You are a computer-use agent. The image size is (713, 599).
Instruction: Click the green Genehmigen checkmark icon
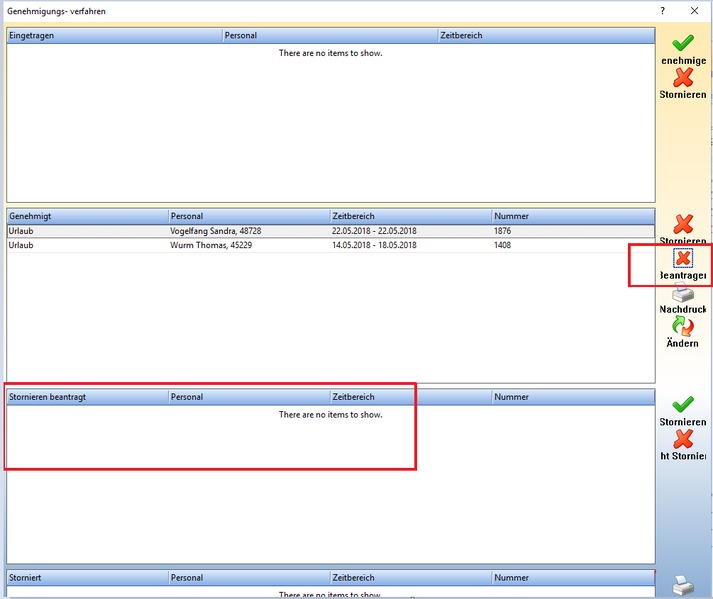click(x=683, y=43)
